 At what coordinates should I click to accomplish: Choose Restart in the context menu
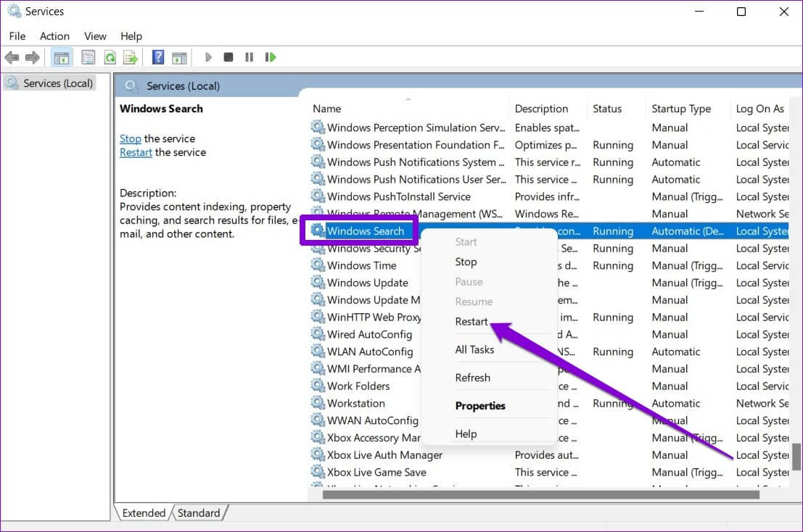[x=471, y=321]
